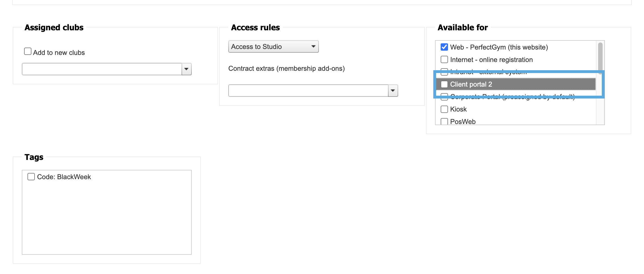Enable the Add to new clubs checkbox
Image resolution: width=644 pixels, height=274 pixels.
(27, 51)
